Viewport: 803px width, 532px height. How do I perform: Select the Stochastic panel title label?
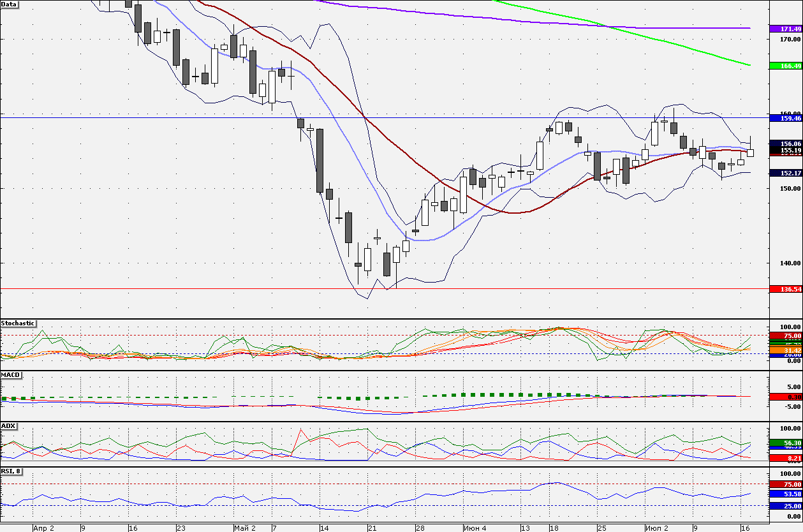18,323
